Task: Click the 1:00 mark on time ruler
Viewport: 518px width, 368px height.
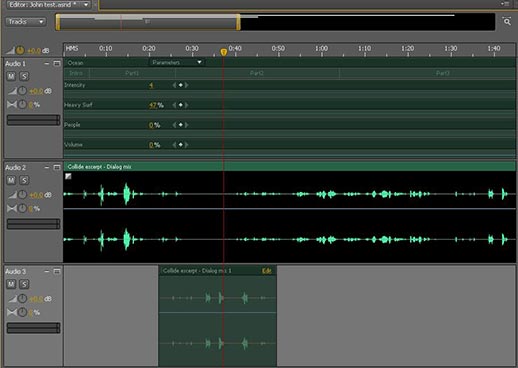Action: [321, 49]
